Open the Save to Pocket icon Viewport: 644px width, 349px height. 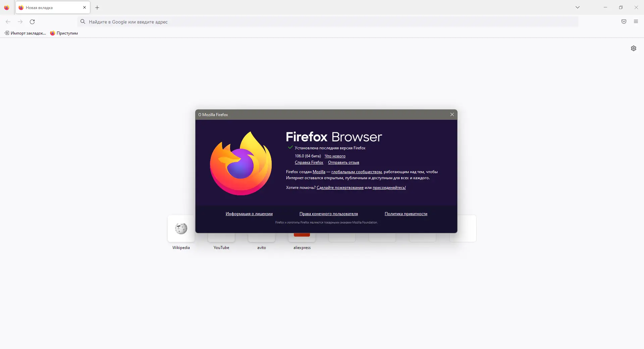pos(624,22)
